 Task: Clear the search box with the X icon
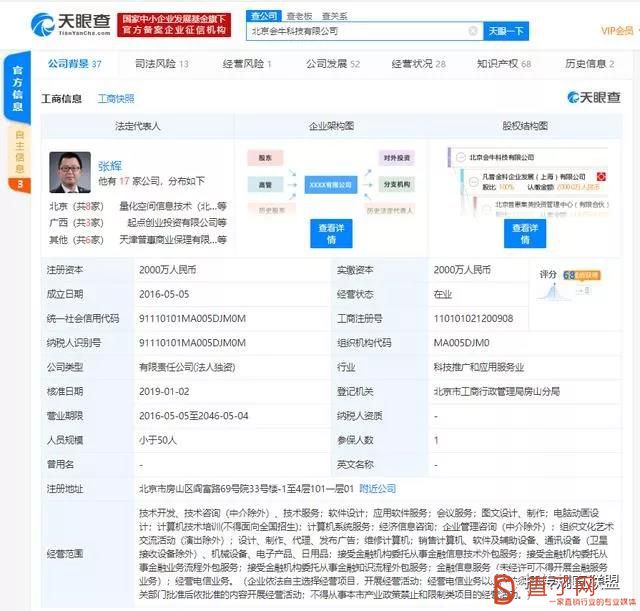pyautogui.click(x=473, y=31)
